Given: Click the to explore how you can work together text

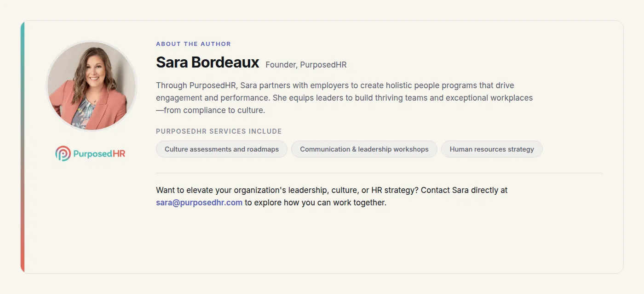Looking at the screenshot, I should (x=316, y=203).
